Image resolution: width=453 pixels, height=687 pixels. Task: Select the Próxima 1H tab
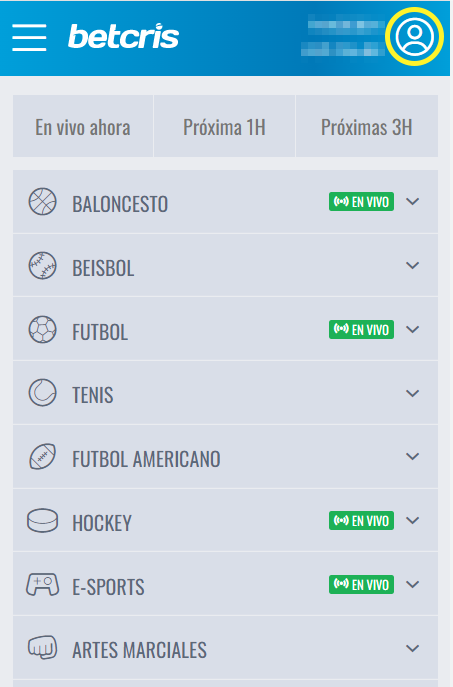click(x=224, y=126)
